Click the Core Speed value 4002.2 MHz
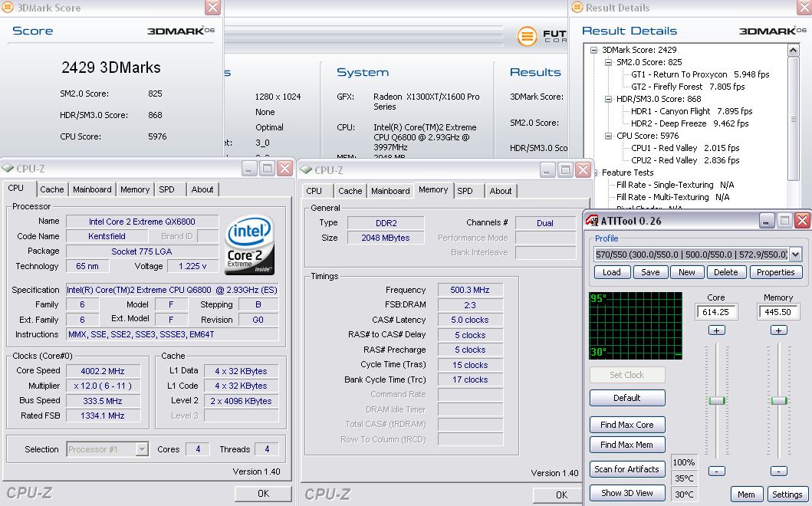Viewport: 812px width, 506px height. click(103, 371)
